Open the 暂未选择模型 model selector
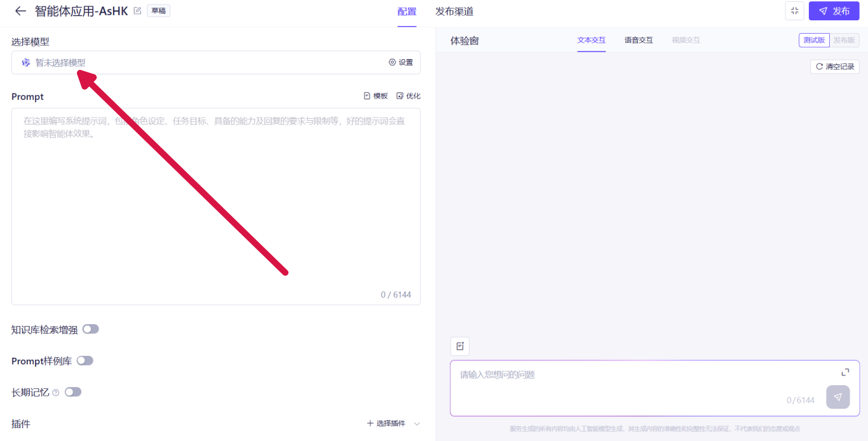 click(x=216, y=62)
